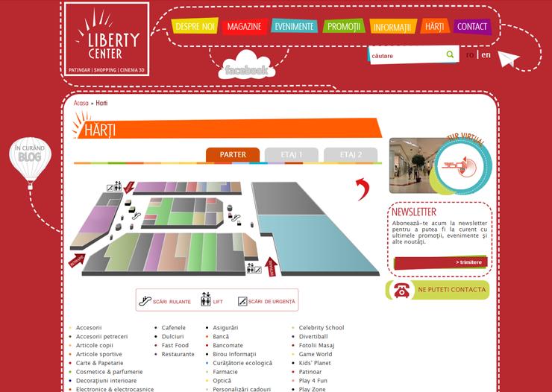Open the Restaurante category link

178,354
